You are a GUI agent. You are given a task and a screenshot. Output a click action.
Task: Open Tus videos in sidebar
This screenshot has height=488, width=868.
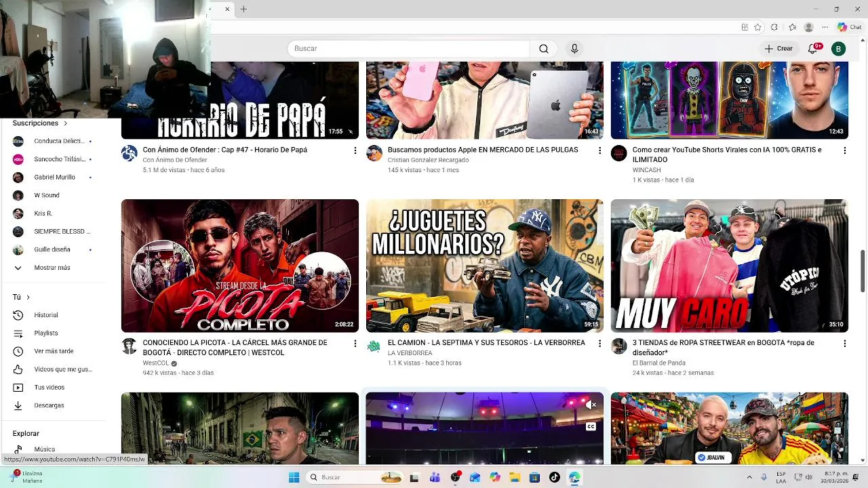tap(49, 388)
